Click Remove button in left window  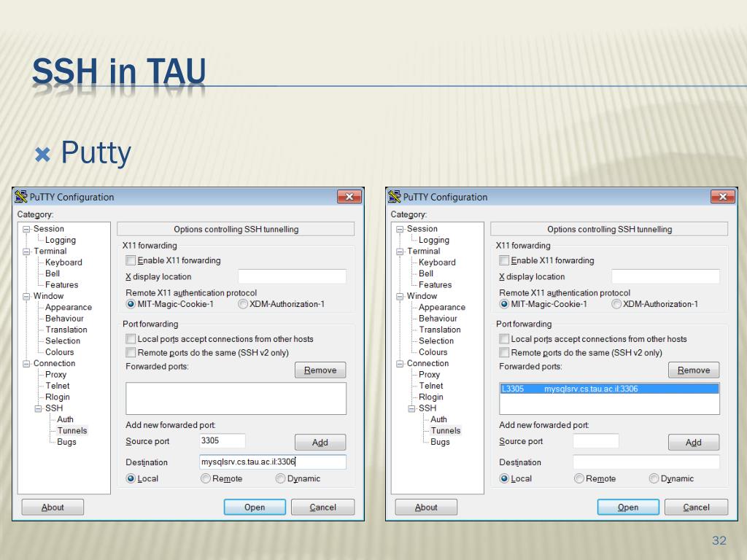click(x=320, y=370)
